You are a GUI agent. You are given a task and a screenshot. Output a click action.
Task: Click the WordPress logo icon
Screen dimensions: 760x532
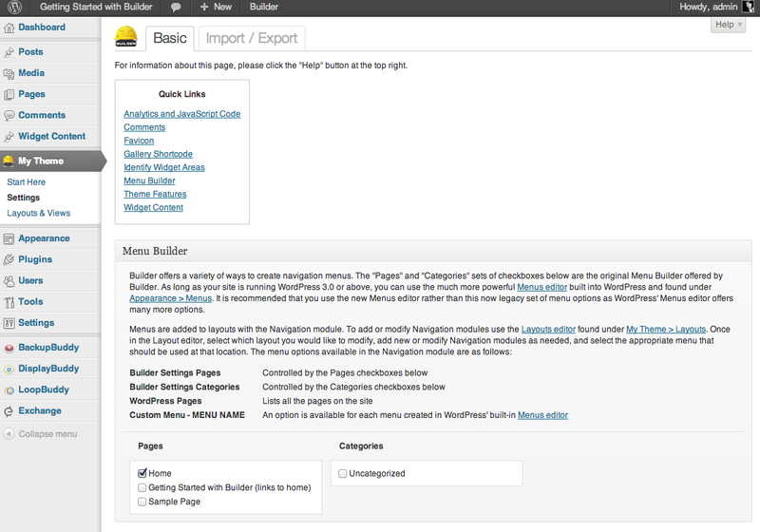click(x=15, y=7)
